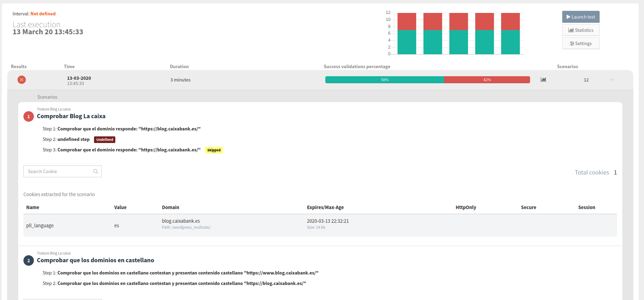Open the Statistics page
Viewport: 644px width, 300px height.
[581, 30]
